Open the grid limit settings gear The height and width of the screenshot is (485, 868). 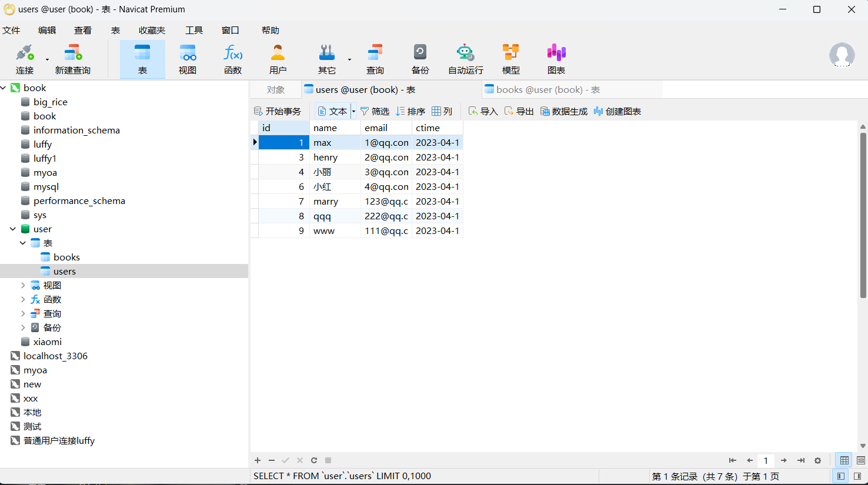(817, 460)
